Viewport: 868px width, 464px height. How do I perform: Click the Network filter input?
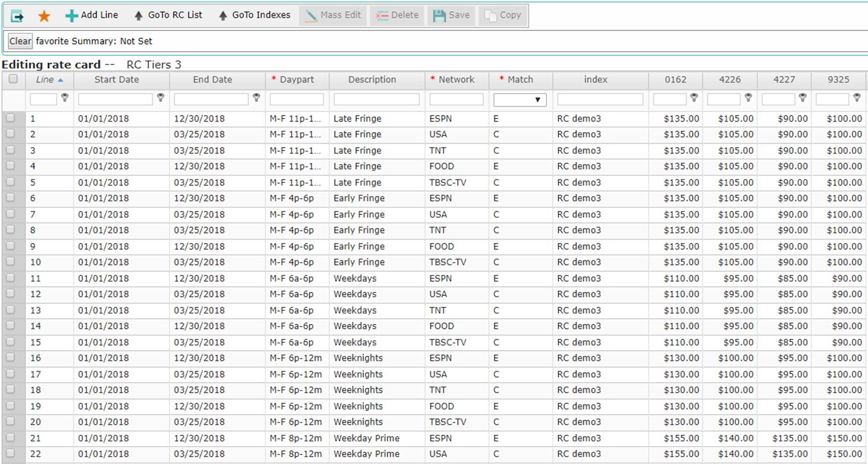tap(457, 99)
